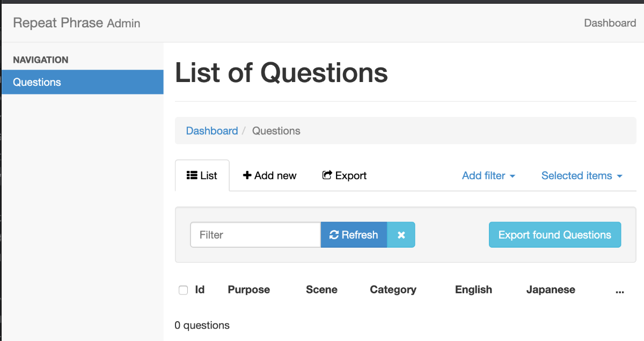Image resolution: width=644 pixels, height=341 pixels.
Task: Click the ellipsis column header
Action: pyautogui.click(x=620, y=290)
